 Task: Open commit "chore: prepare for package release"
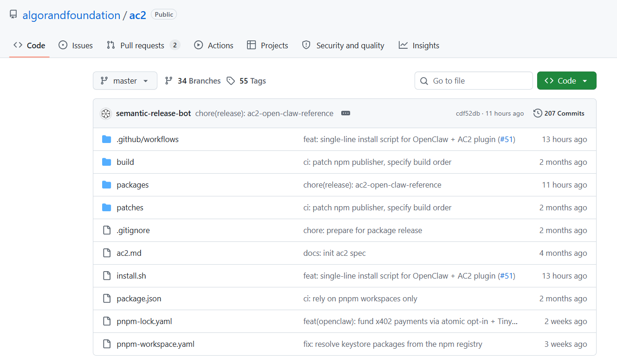pyautogui.click(x=363, y=230)
